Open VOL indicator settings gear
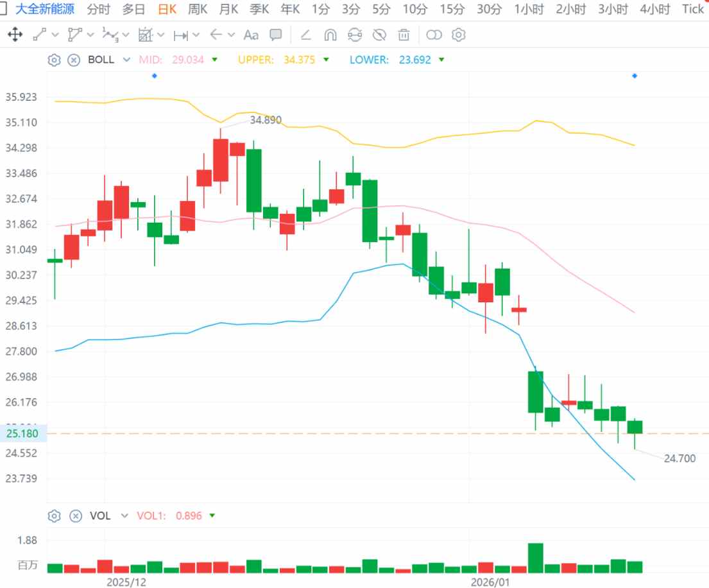Viewport: 709px width, 588px height. tap(55, 515)
